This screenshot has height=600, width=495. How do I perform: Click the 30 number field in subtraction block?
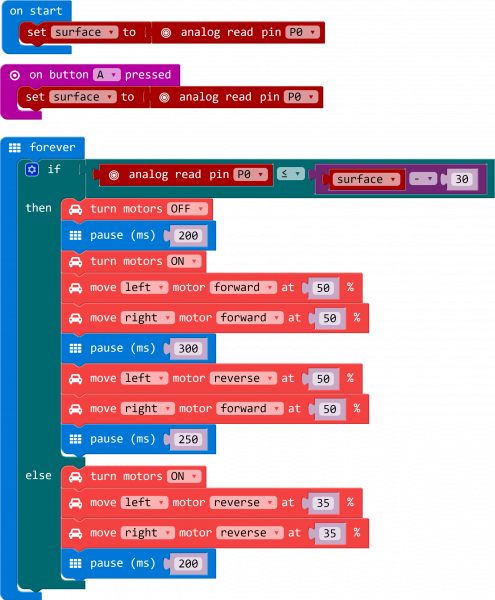(x=462, y=179)
